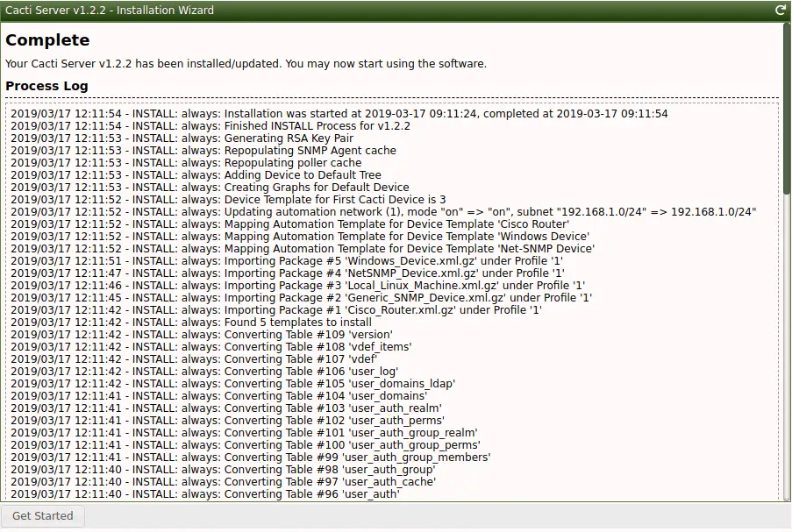Image resolution: width=792 pixels, height=532 pixels.
Task: Click 'Converting Table #100 user_auth_group_perms' line
Action: point(246,444)
